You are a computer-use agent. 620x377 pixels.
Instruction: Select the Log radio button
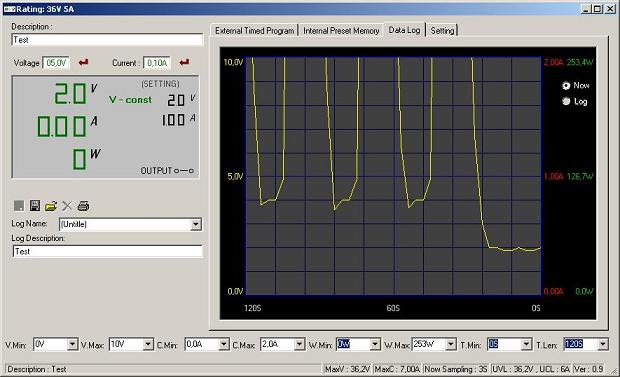click(x=566, y=102)
